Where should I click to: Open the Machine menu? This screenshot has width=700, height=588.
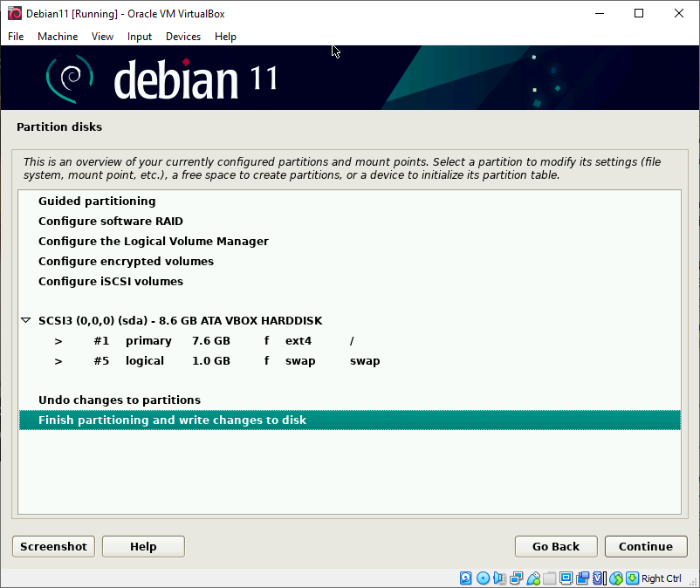coord(58,37)
